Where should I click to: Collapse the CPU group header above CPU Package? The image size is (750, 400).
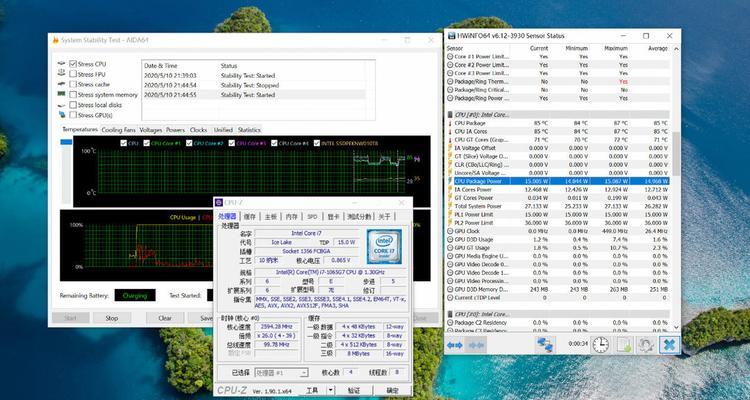[x=557, y=115]
